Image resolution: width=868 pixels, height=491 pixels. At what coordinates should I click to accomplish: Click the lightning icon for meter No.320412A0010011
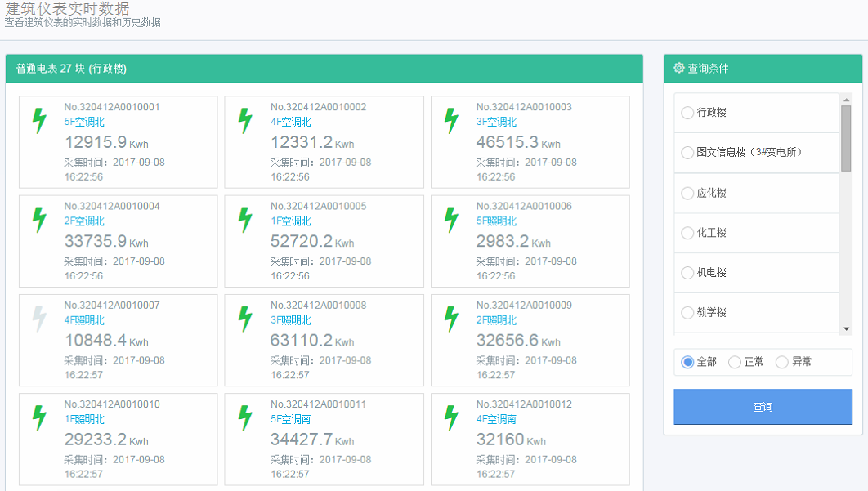coord(245,417)
